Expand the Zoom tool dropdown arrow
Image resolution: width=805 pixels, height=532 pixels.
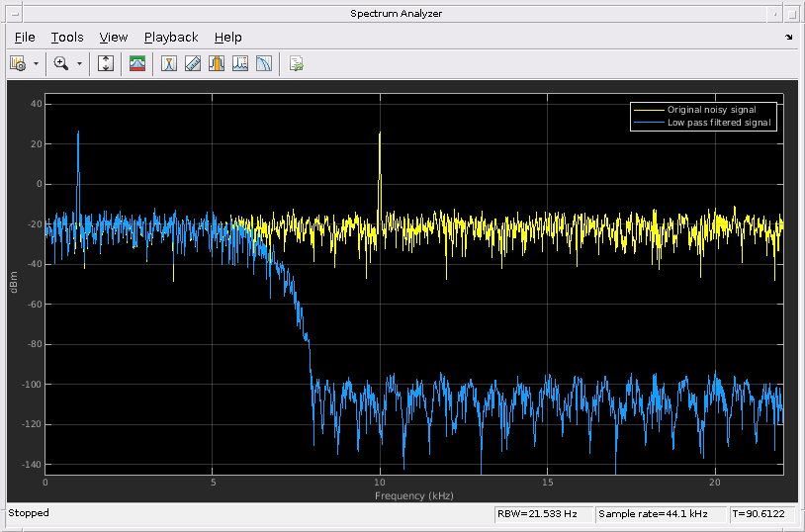tap(79, 64)
